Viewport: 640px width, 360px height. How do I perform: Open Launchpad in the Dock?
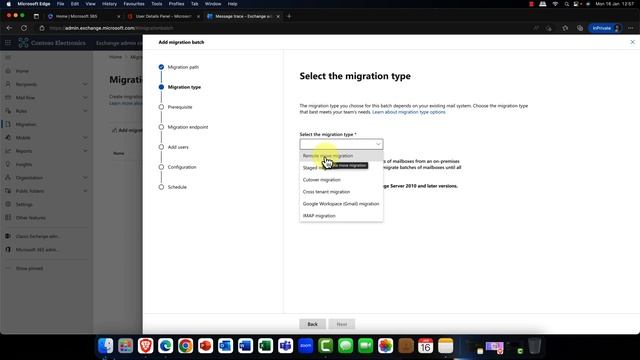[126, 346]
